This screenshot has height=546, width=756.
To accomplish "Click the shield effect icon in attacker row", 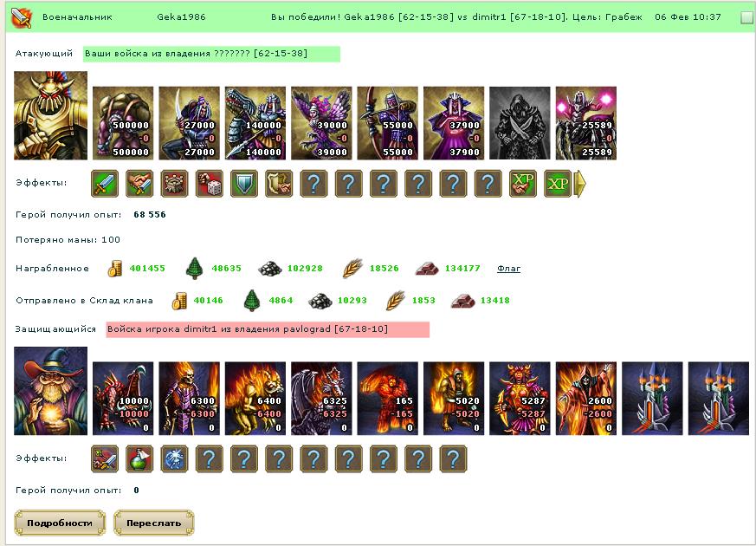I will click(244, 184).
